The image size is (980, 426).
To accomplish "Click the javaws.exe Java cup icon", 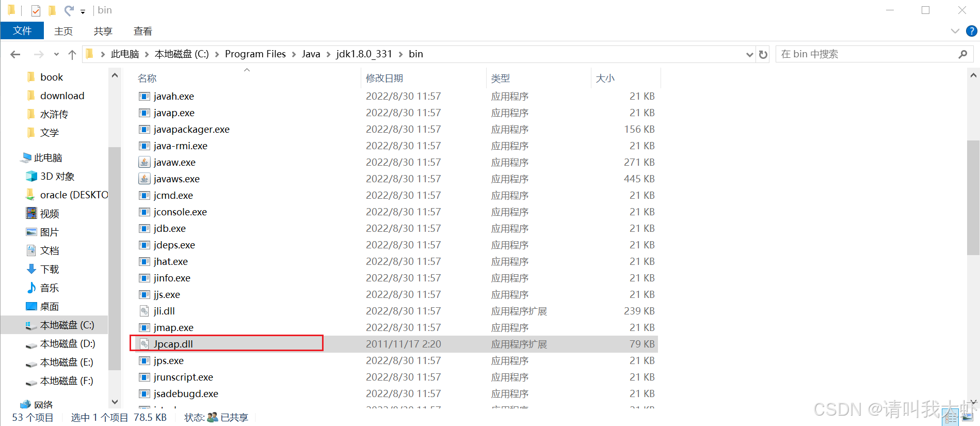I will 144,179.
